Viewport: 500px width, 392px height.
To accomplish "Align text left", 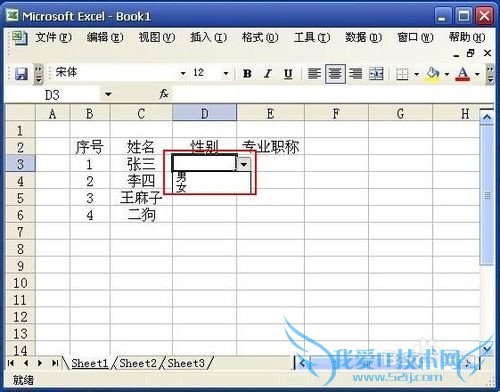I will point(314,74).
